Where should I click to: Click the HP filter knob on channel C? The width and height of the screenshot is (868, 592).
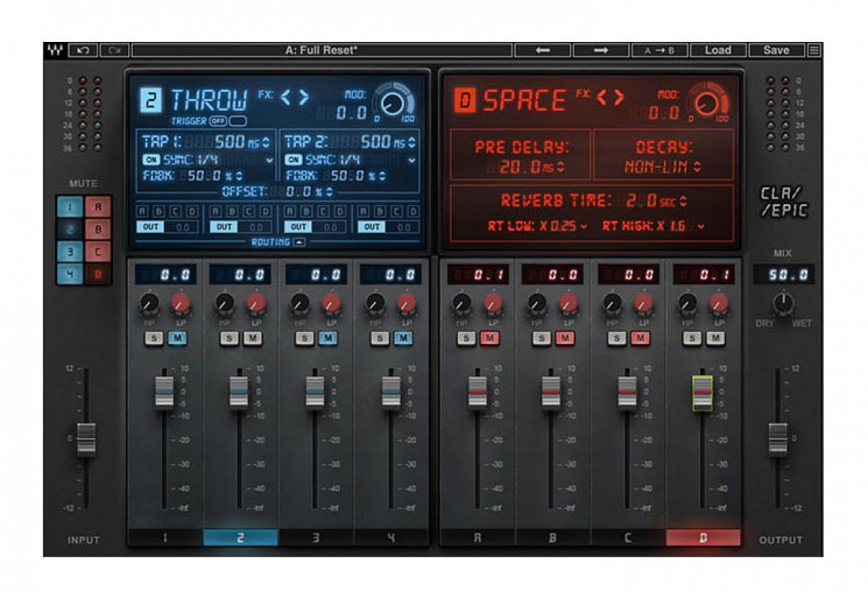pos(612,303)
